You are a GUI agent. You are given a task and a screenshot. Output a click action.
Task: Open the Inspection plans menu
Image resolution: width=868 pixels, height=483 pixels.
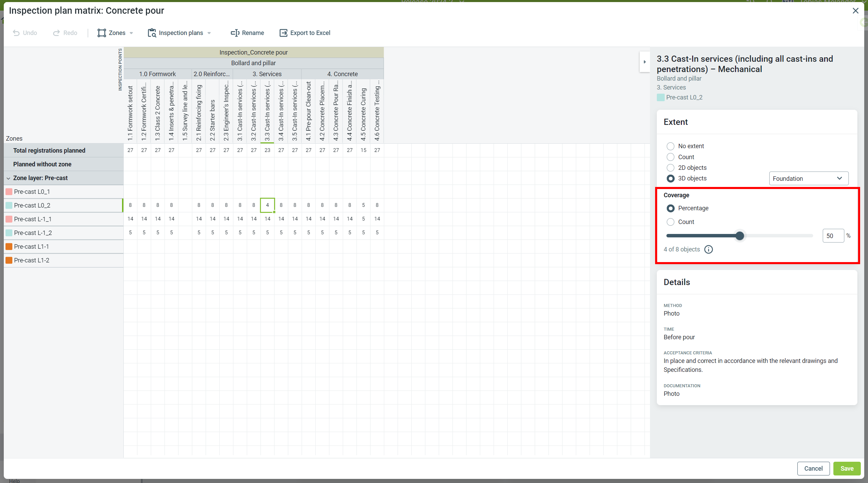pos(180,33)
